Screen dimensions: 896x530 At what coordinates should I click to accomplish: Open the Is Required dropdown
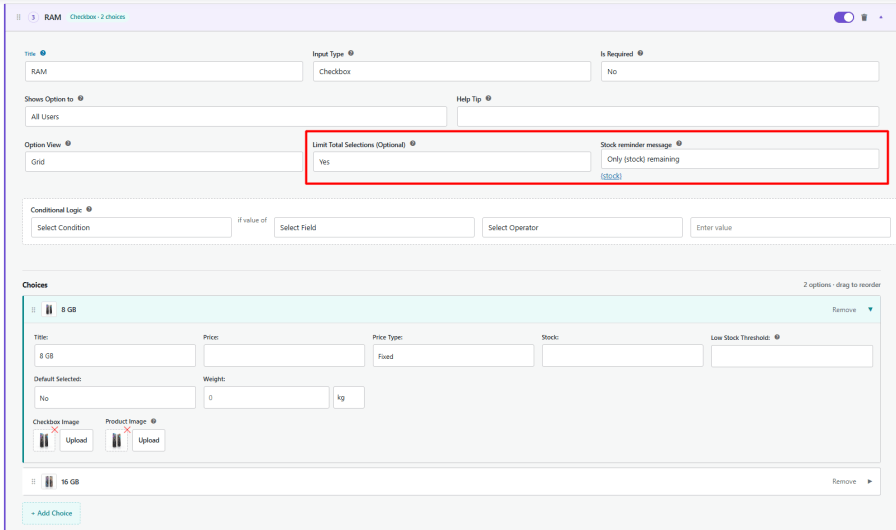(739, 71)
